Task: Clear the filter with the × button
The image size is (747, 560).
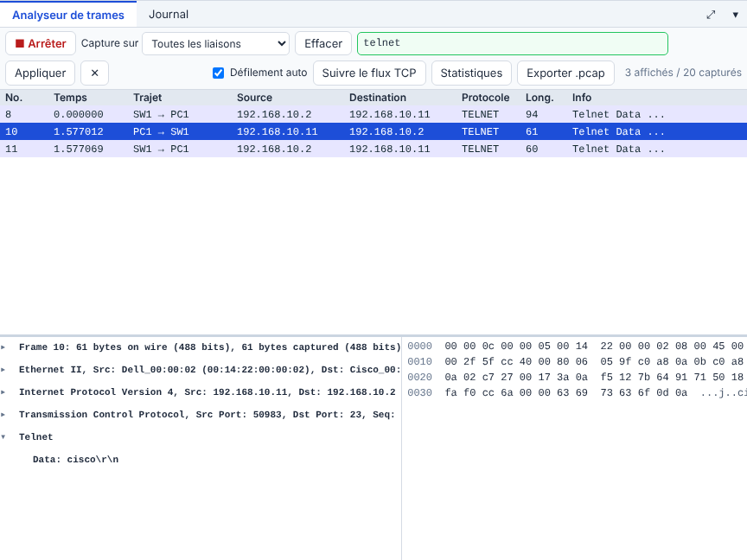Action: (94, 73)
